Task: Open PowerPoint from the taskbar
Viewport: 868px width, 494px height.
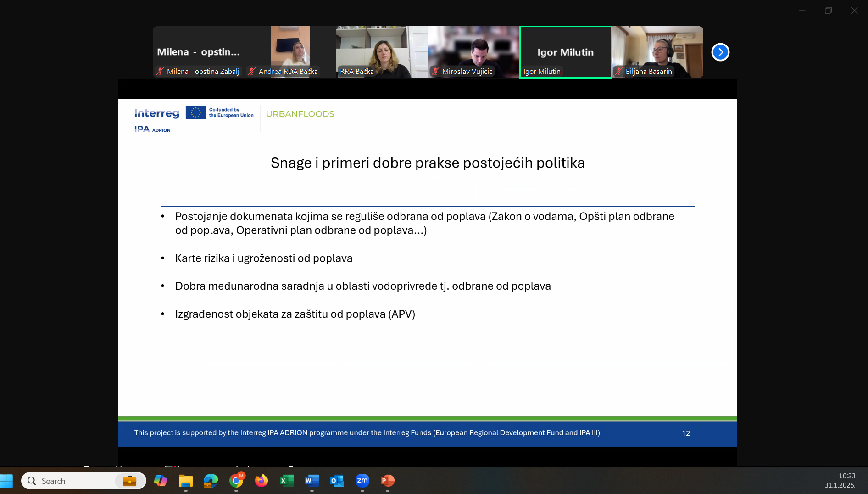Action: pyautogui.click(x=387, y=481)
